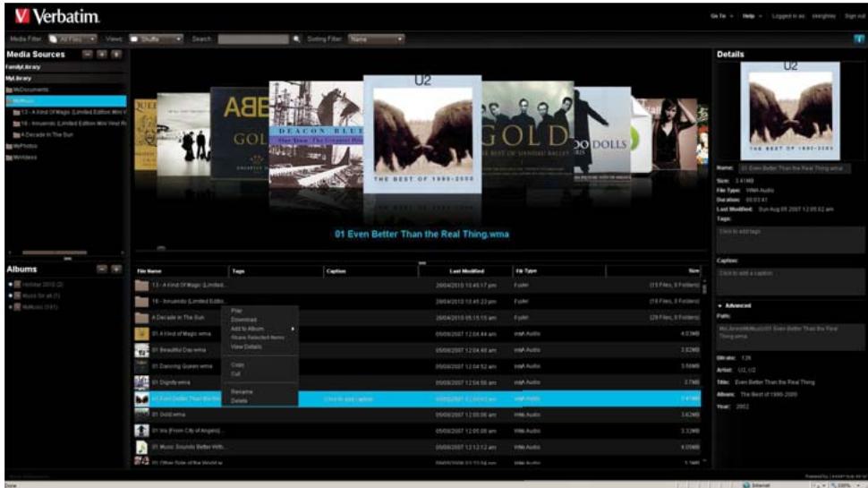The height and width of the screenshot is (488, 868).
Task: Expand the second album in the Albums list
Action: [x=11, y=295]
